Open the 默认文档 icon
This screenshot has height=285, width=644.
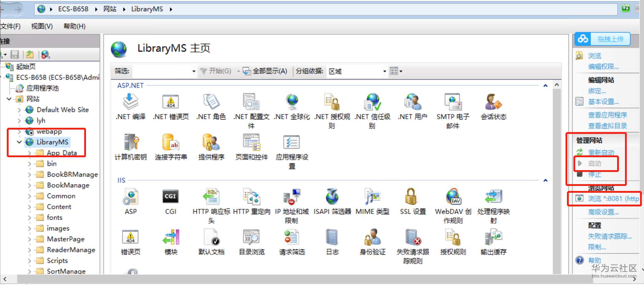click(211, 237)
